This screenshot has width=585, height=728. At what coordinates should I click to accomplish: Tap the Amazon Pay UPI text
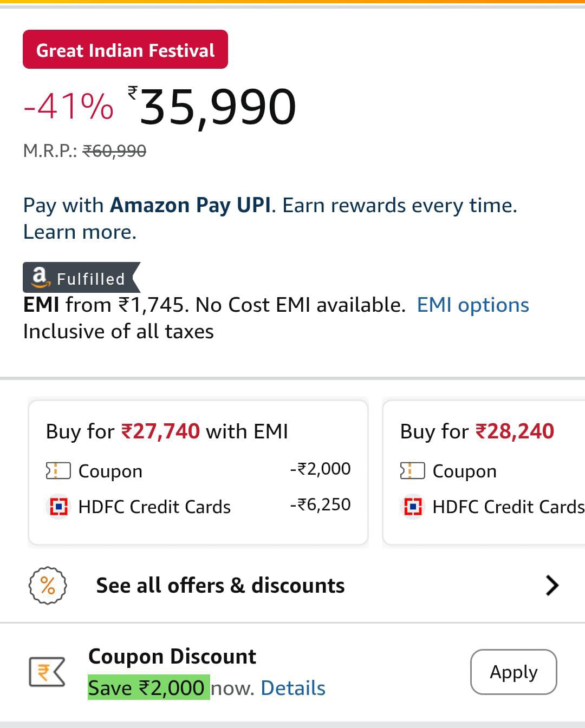point(190,206)
